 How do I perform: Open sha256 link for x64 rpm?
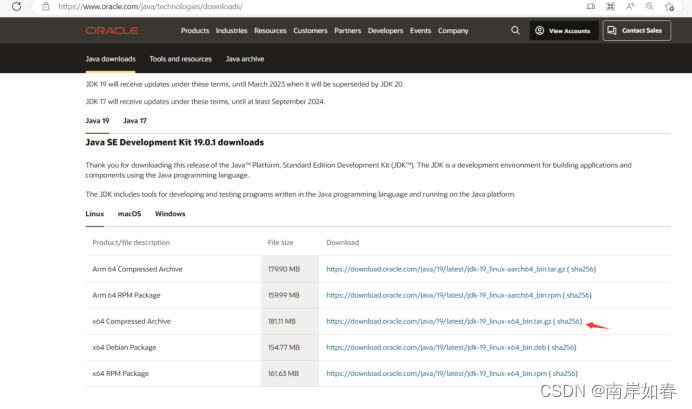(564, 373)
